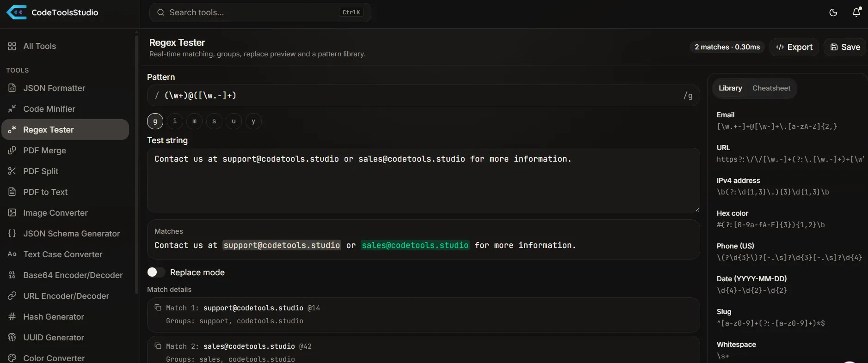Toggle the sticky 'y' flag

253,121
